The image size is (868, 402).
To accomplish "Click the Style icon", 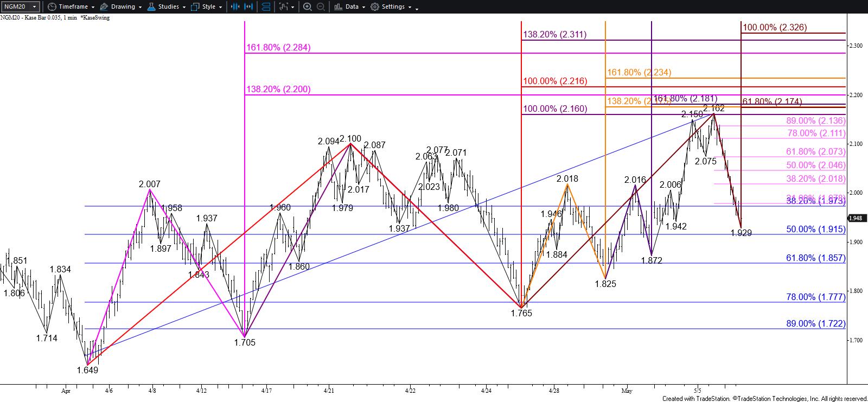I will click(x=195, y=7).
